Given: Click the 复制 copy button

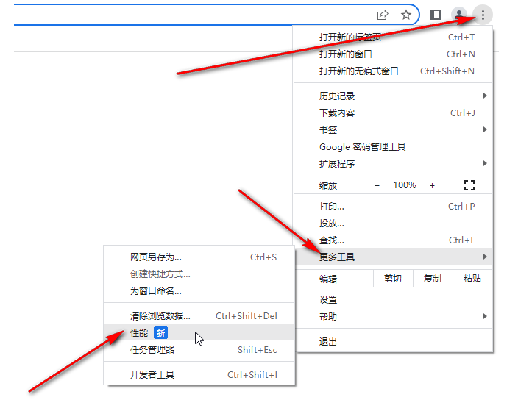Looking at the screenshot, I should point(433,279).
